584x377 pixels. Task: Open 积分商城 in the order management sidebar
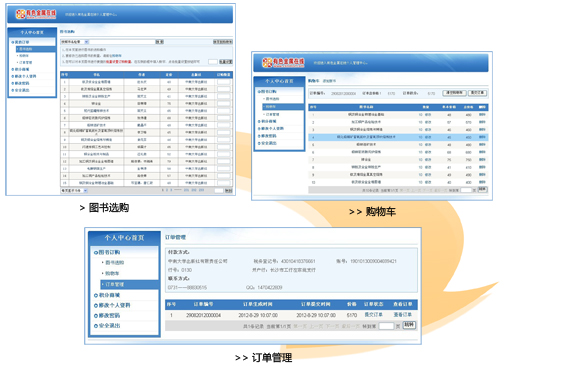coord(110,295)
